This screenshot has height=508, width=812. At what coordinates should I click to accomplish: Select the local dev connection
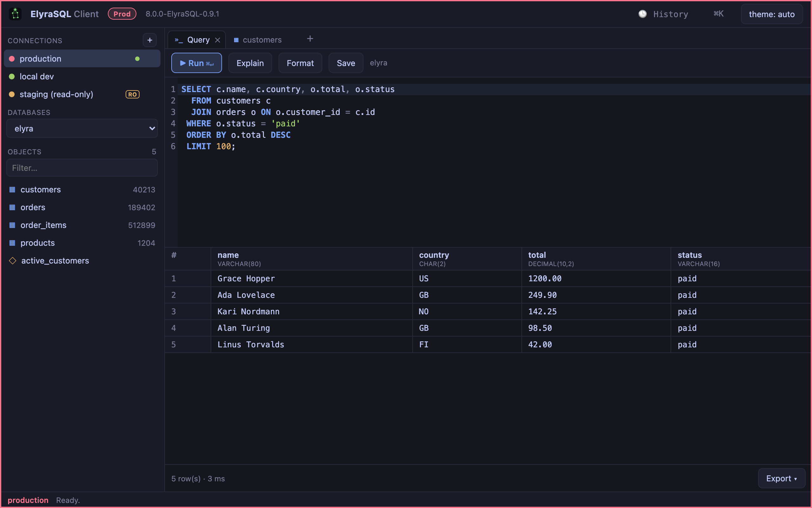pos(82,77)
